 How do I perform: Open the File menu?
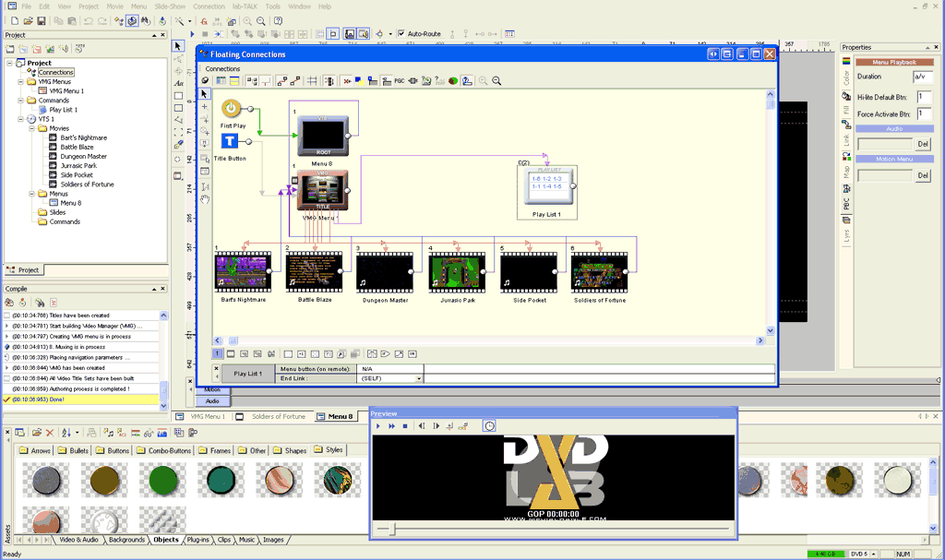27,6
